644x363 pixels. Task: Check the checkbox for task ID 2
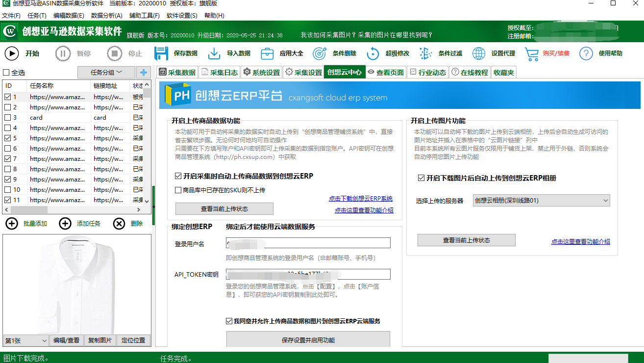7,107
